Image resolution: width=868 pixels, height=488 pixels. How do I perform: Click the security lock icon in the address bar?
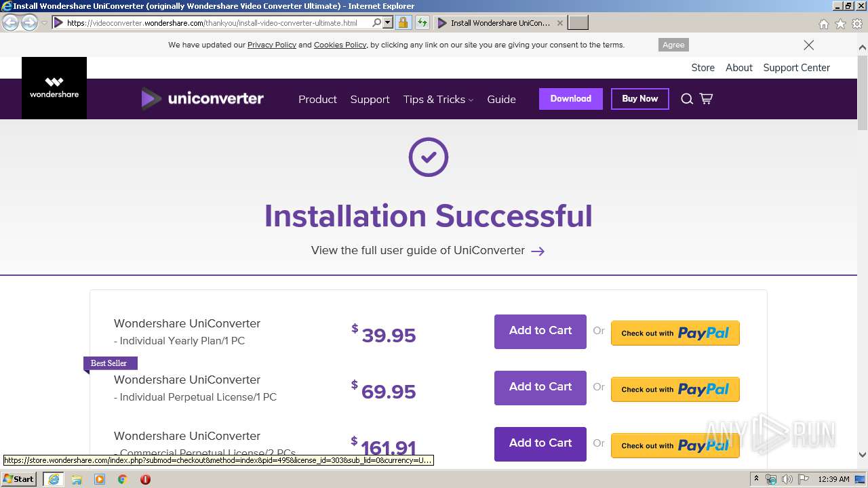click(x=403, y=23)
